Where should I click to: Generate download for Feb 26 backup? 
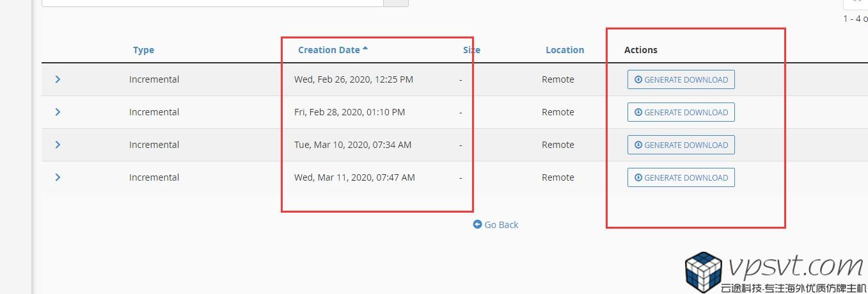(x=681, y=80)
